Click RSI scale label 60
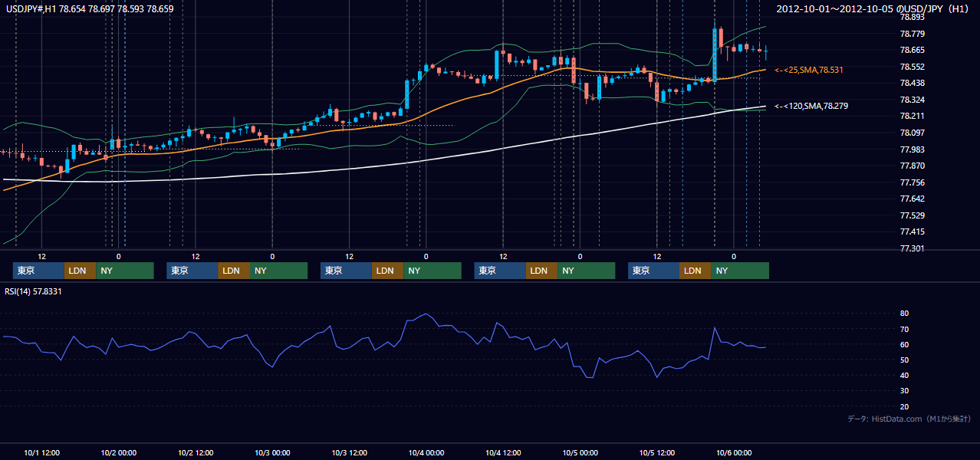The width and height of the screenshot is (980, 460). pos(904,344)
